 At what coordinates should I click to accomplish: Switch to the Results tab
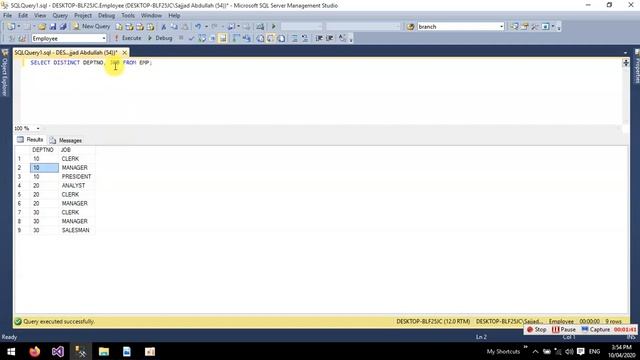pos(30,140)
